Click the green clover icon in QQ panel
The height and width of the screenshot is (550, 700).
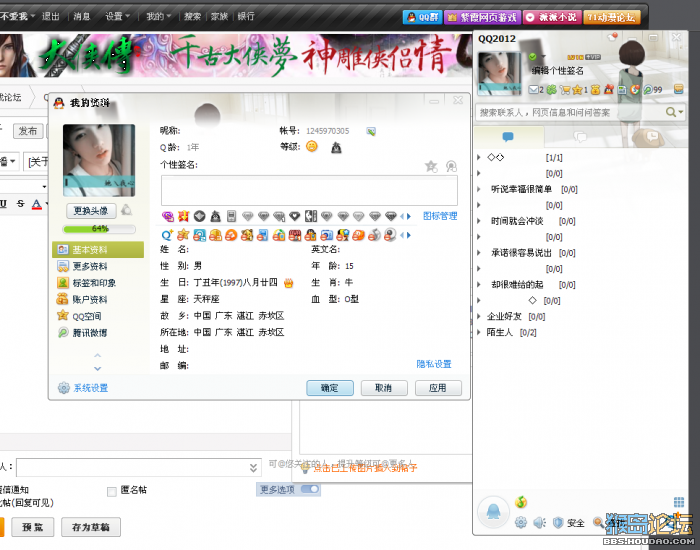pos(551,90)
